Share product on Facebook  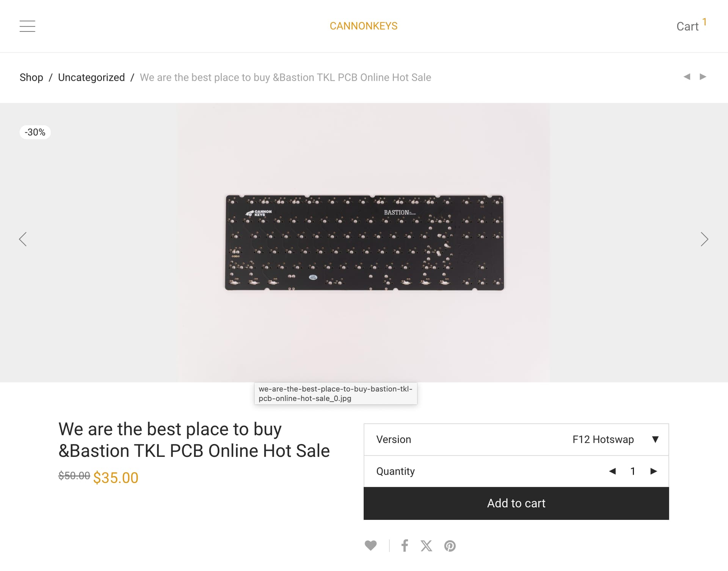coord(405,546)
